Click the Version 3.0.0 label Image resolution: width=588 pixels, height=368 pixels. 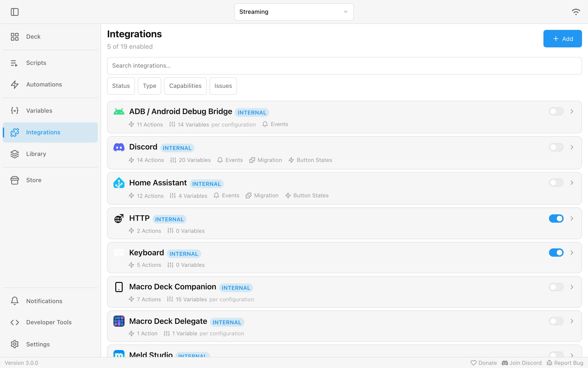21,363
